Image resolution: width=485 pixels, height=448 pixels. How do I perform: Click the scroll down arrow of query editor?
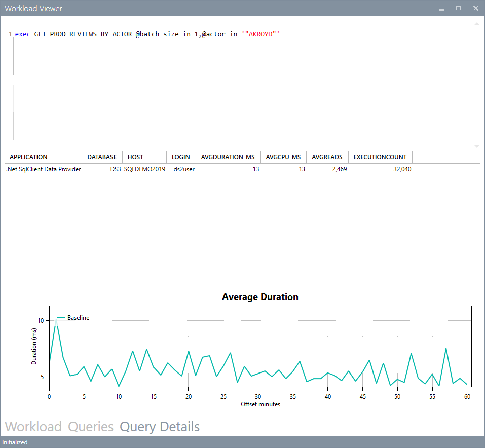click(x=477, y=146)
